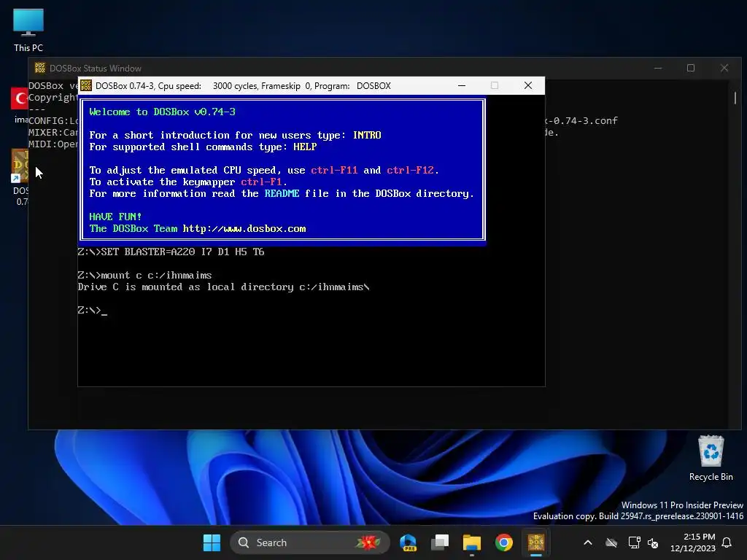
Task: Maximize the DOSBox Status Window
Action: click(691, 68)
